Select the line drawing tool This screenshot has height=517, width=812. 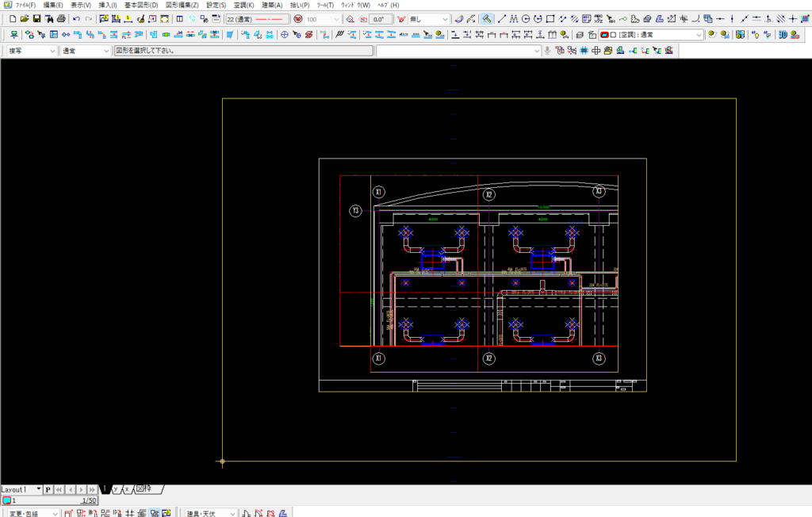(502, 18)
